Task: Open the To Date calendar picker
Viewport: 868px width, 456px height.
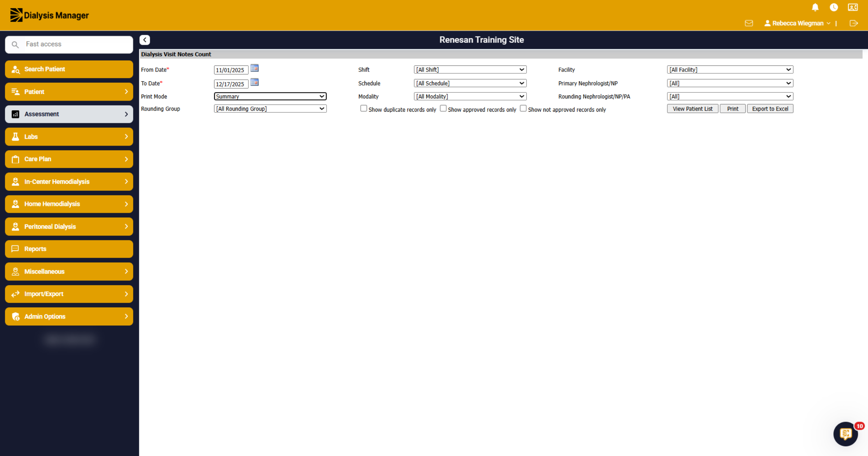Action: tap(255, 82)
